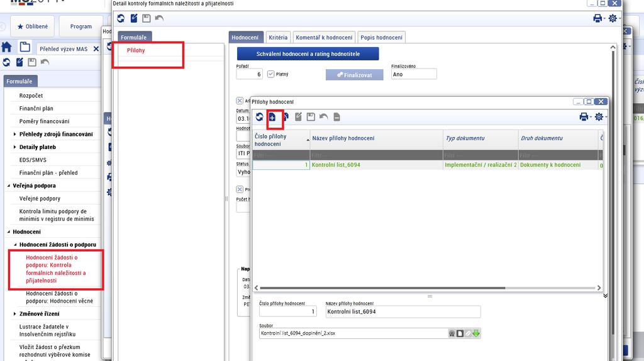Image resolution: width=644 pixels, height=361 pixels.
Task: Click delete record icon in Přílohy hodnocení toolbar
Action: [x=337, y=117]
